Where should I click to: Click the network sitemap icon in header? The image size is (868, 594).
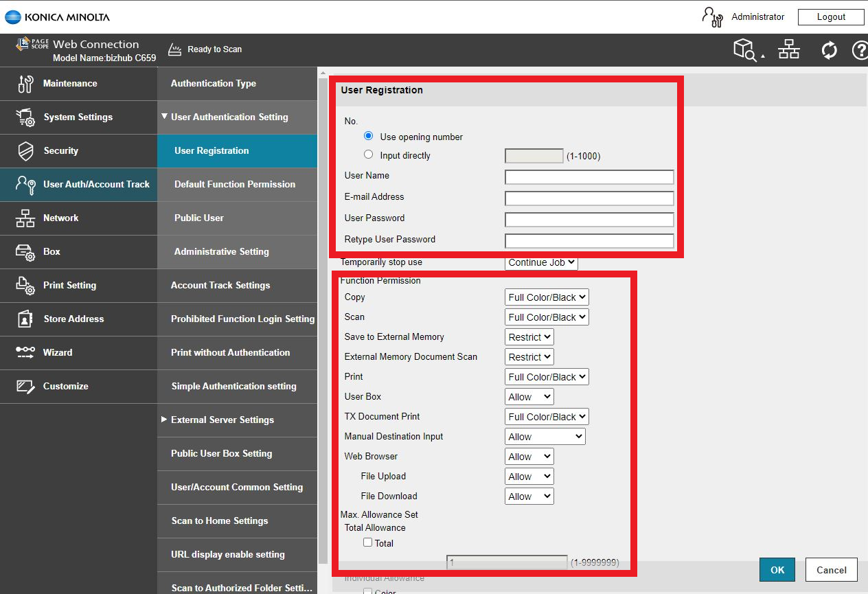click(788, 50)
